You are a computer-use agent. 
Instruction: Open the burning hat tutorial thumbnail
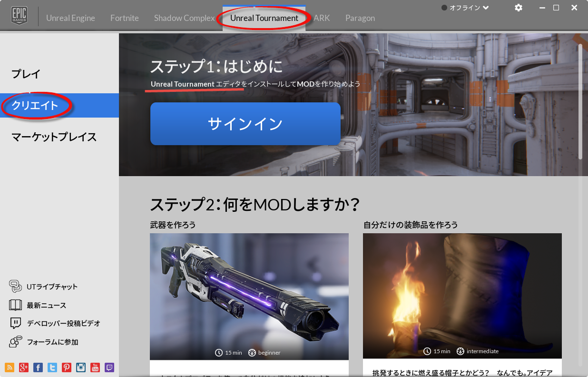[462, 296]
